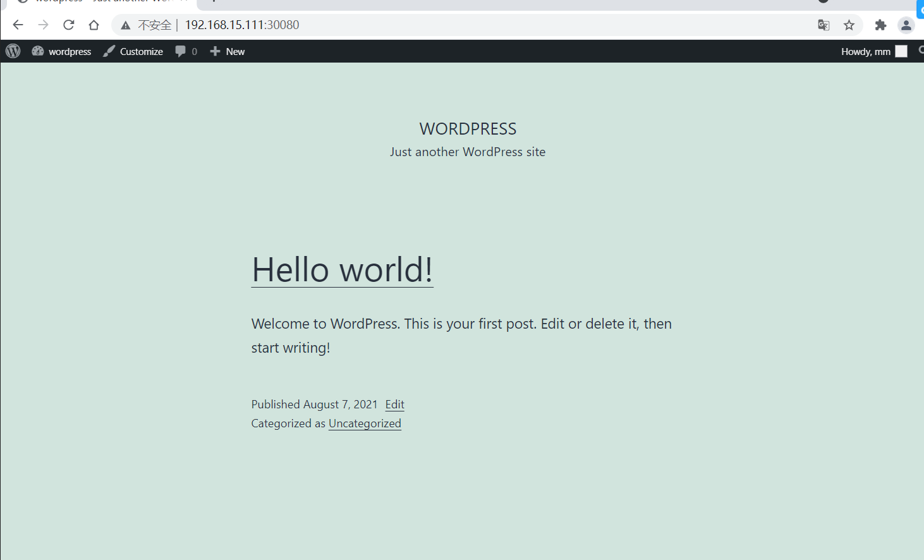Click the Published August 7, 2021 text
Image resolution: width=924 pixels, height=560 pixels.
(x=314, y=405)
